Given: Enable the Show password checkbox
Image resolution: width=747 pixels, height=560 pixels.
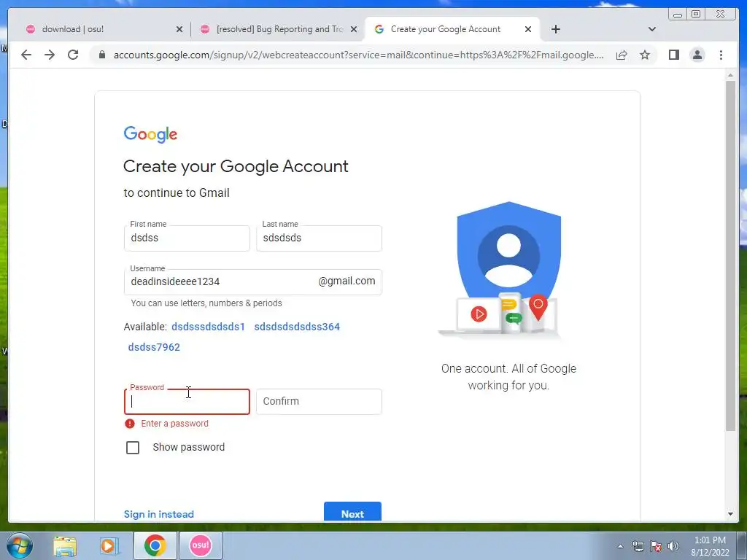Looking at the screenshot, I should pos(133,448).
